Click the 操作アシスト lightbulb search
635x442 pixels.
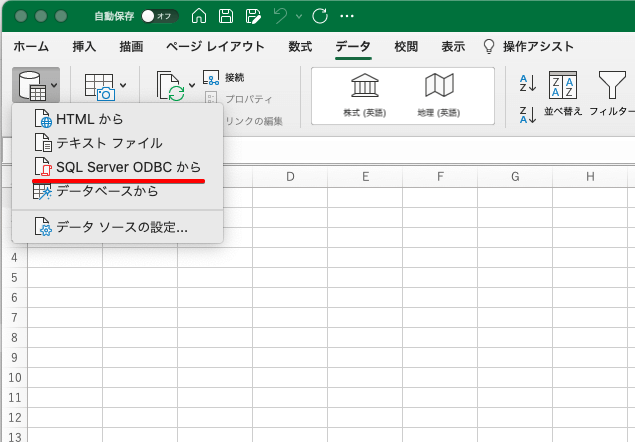click(x=528, y=47)
